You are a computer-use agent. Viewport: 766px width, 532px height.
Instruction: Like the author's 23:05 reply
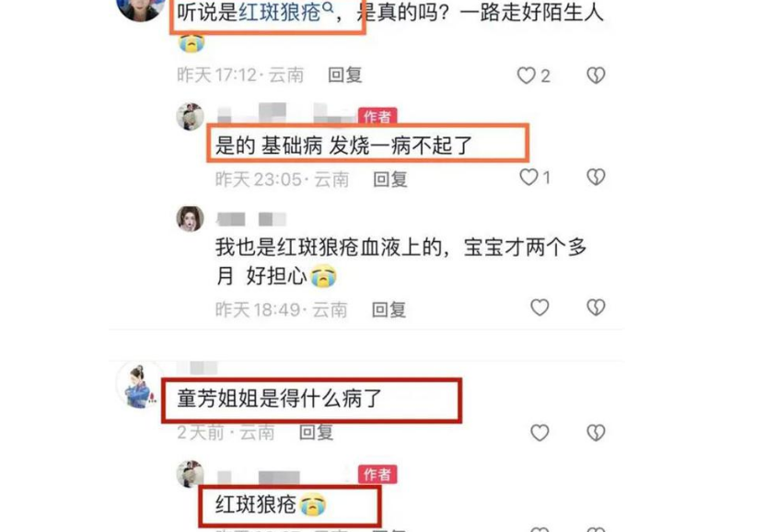528,178
